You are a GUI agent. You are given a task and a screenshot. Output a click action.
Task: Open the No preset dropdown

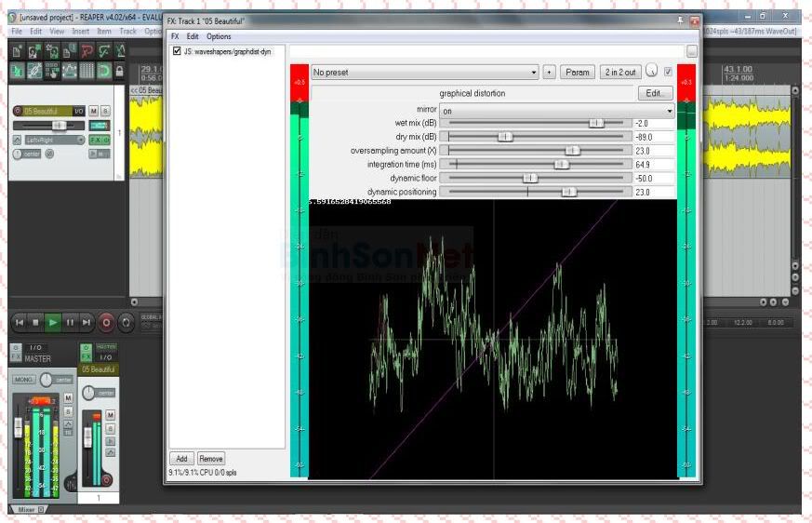point(424,72)
